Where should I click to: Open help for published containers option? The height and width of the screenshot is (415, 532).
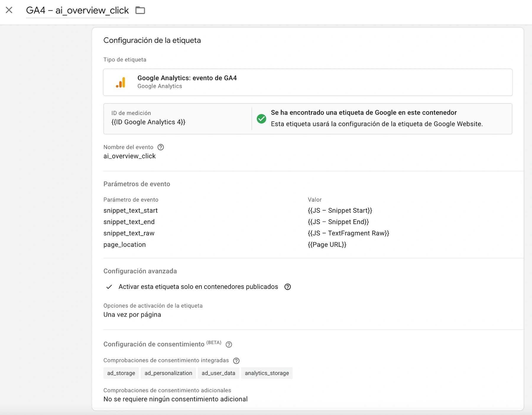click(288, 287)
